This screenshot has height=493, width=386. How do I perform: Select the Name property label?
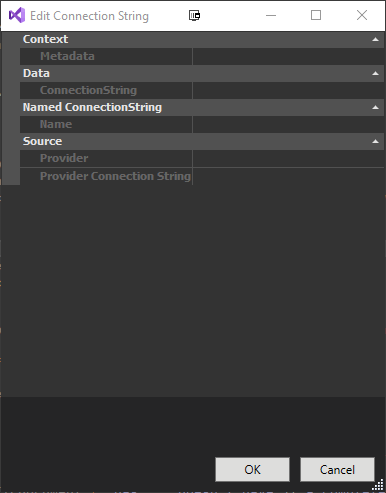pyautogui.click(x=56, y=124)
